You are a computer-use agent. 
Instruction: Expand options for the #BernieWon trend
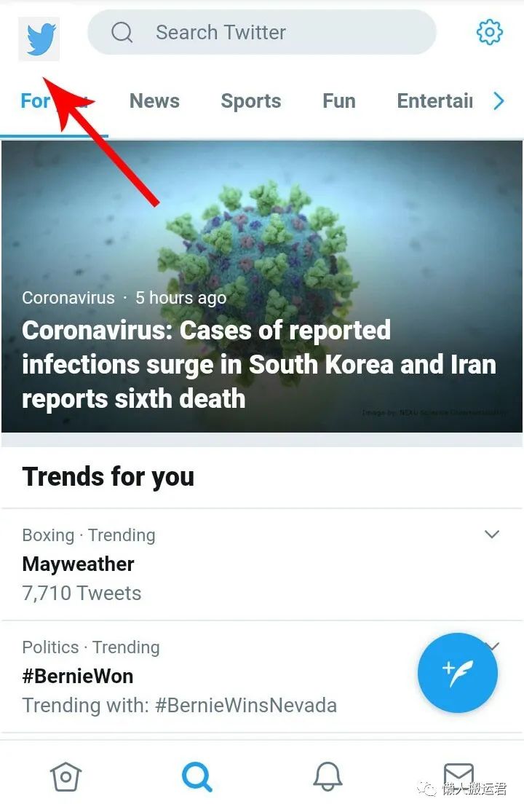pyautogui.click(x=492, y=646)
